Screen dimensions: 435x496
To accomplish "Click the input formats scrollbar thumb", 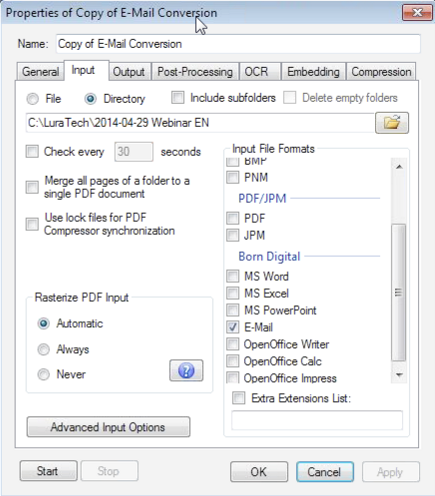I will [x=399, y=292].
